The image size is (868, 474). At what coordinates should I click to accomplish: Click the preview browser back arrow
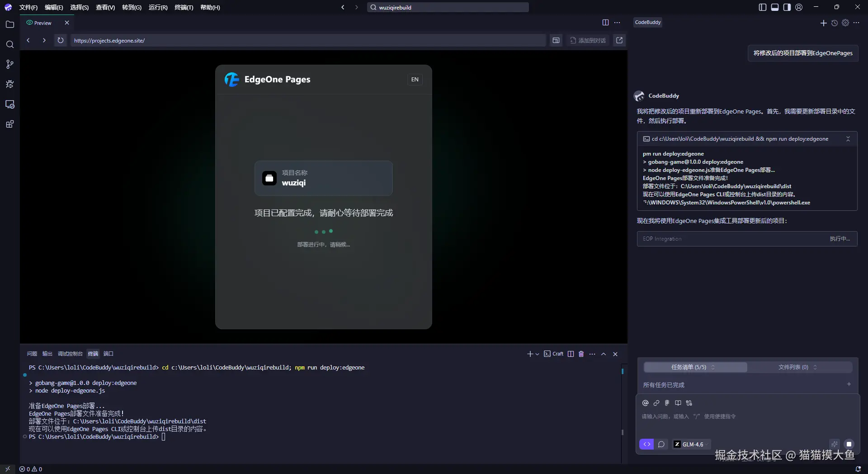28,40
